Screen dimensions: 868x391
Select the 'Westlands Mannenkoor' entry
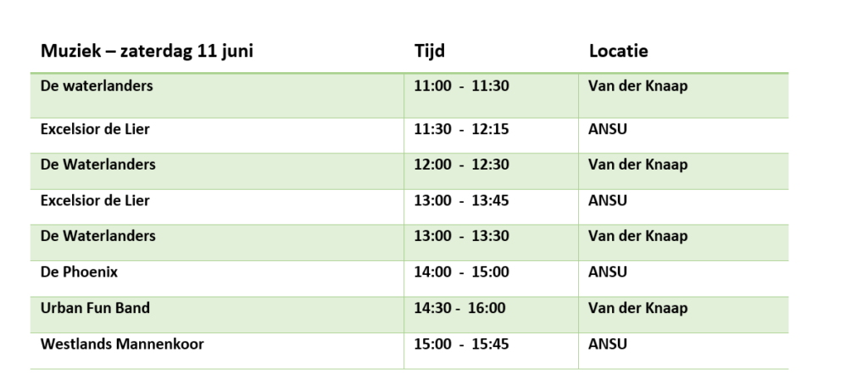coord(122,344)
